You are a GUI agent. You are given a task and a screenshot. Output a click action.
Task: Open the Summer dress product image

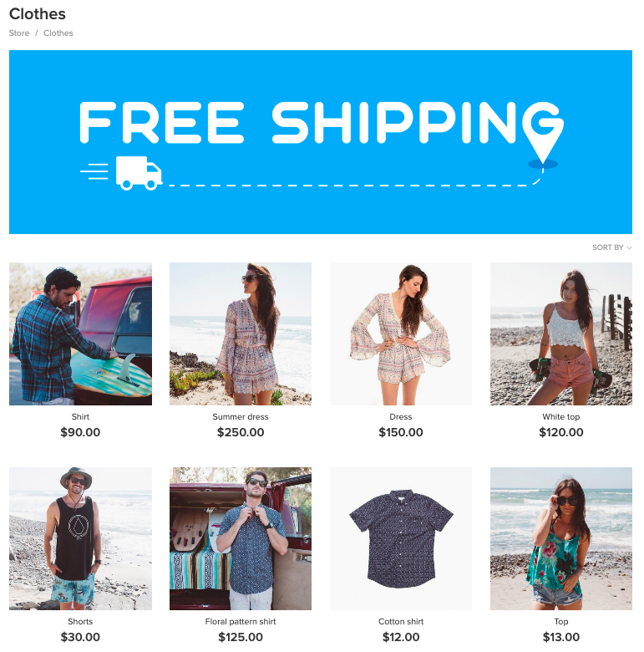coord(241,334)
